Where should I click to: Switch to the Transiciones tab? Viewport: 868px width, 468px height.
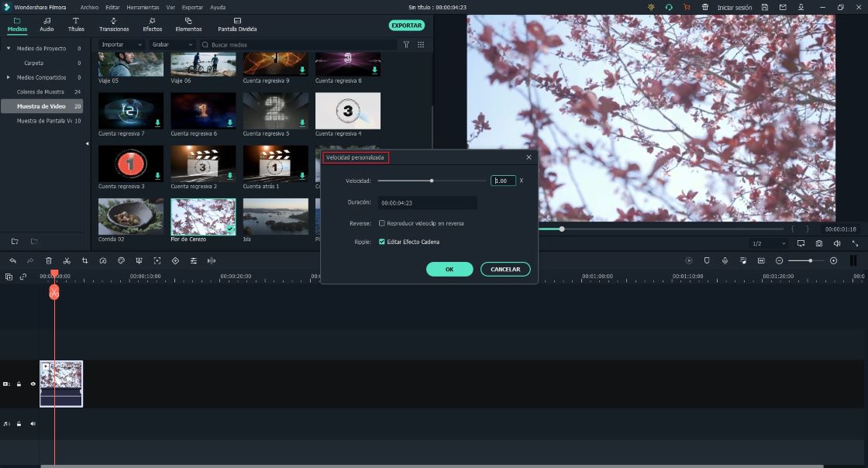click(x=113, y=24)
